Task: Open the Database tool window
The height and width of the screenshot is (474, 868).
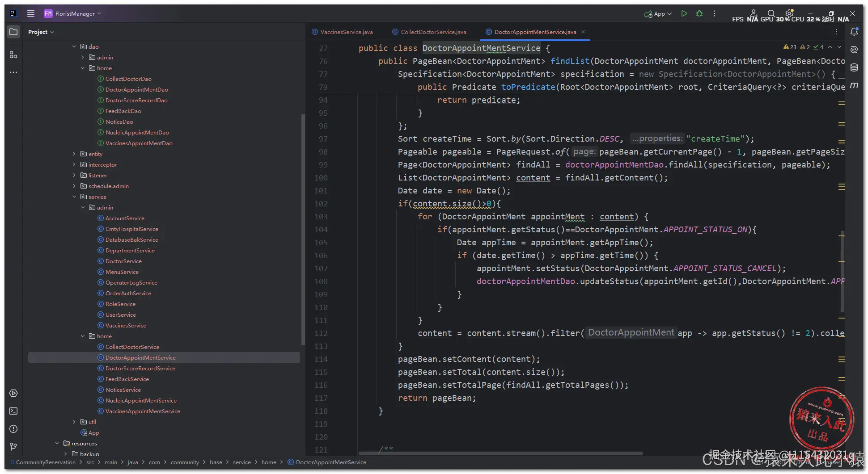Action: [x=854, y=67]
